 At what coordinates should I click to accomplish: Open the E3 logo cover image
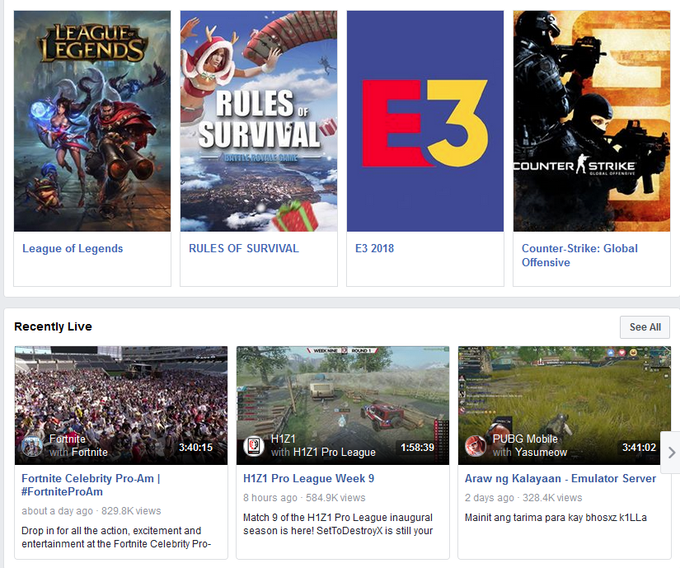coord(425,121)
